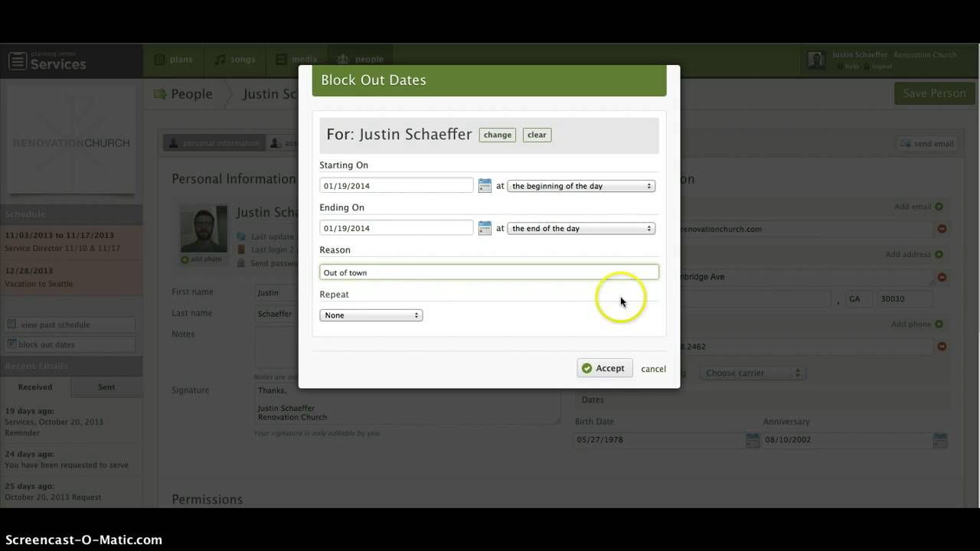Click the Reason field containing Out of town
The height and width of the screenshot is (551, 980).
coord(488,272)
